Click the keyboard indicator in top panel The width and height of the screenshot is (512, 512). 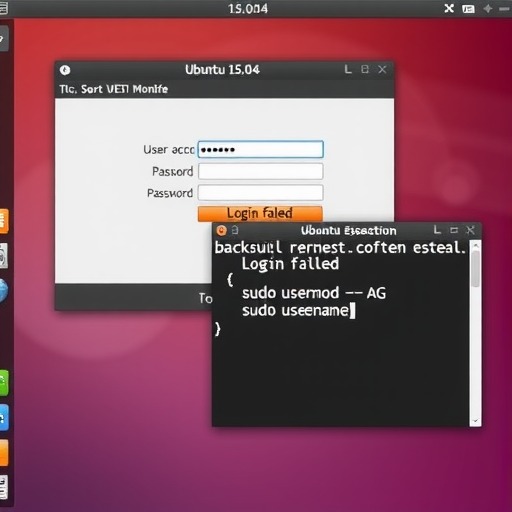click(468, 9)
